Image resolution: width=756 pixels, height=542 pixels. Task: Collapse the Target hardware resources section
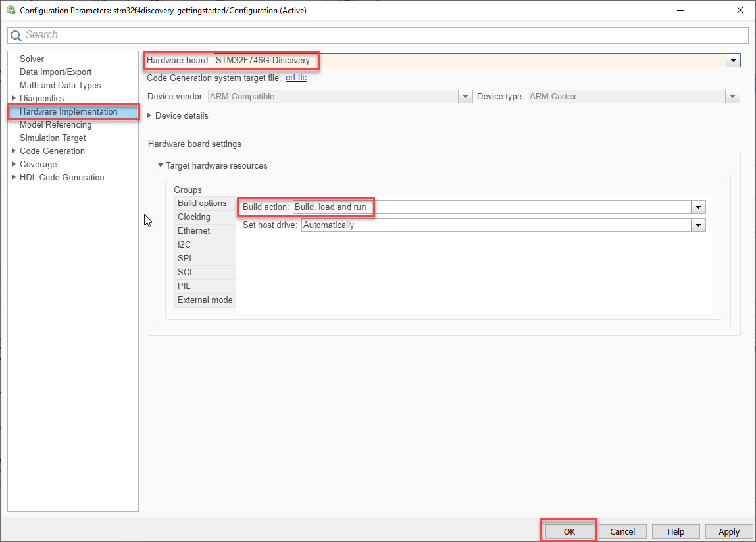pyautogui.click(x=160, y=166)
